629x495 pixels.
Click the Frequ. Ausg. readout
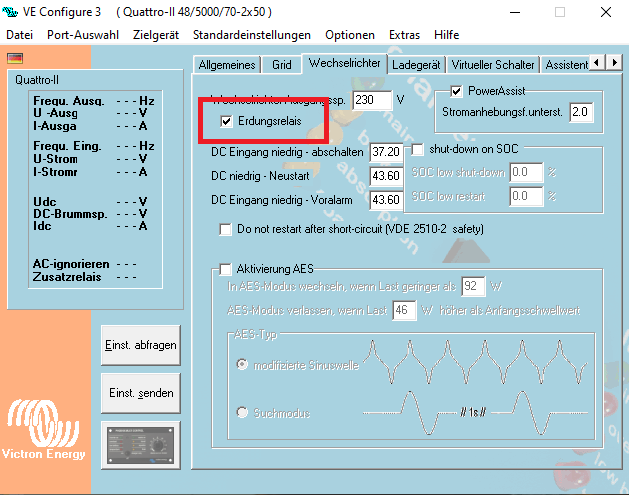[94, 100]
